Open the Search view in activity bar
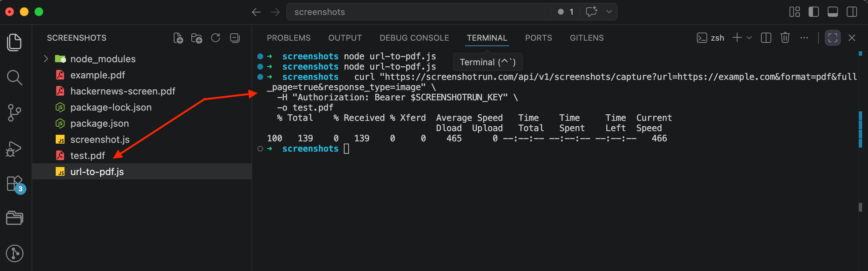Viewport: 868px width, 271px height. 14,78
